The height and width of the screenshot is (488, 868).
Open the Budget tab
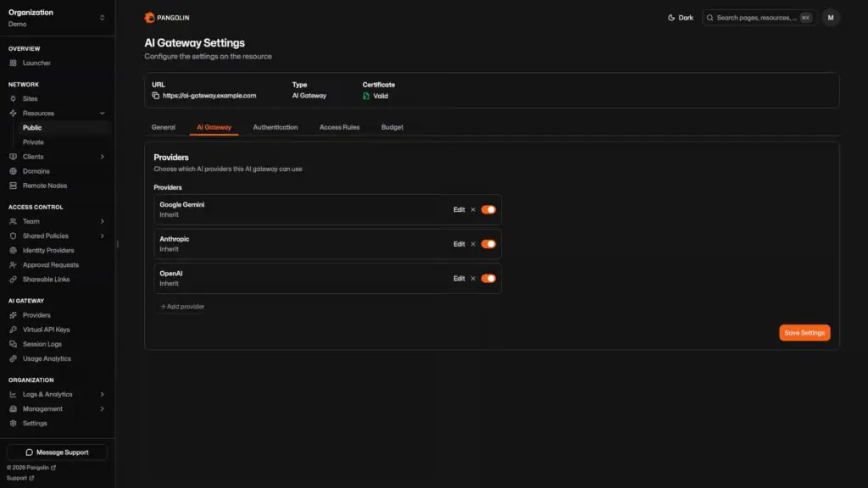coord(392,127)
